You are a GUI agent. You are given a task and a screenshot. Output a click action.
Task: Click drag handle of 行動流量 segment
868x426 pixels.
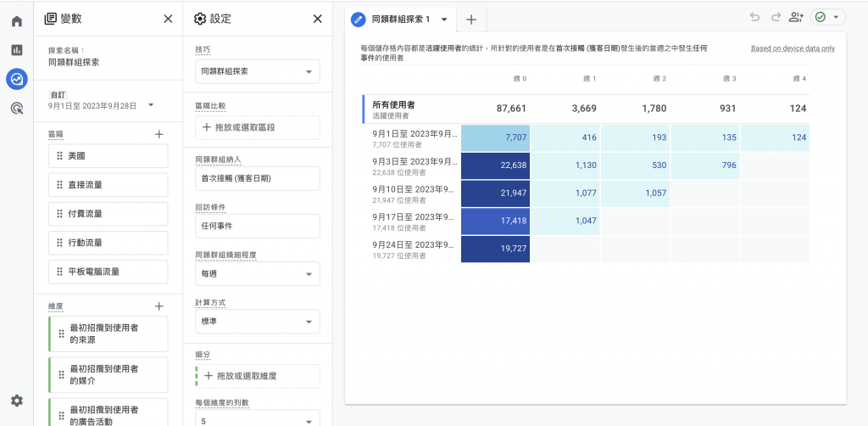(60, 243)
